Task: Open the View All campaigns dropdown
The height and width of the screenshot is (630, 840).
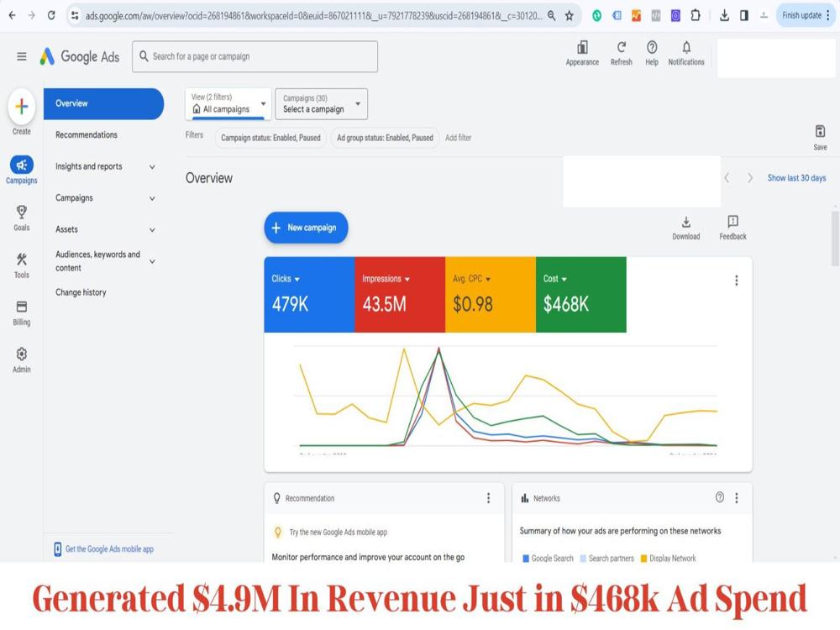Action: click(x=228, y=103)
